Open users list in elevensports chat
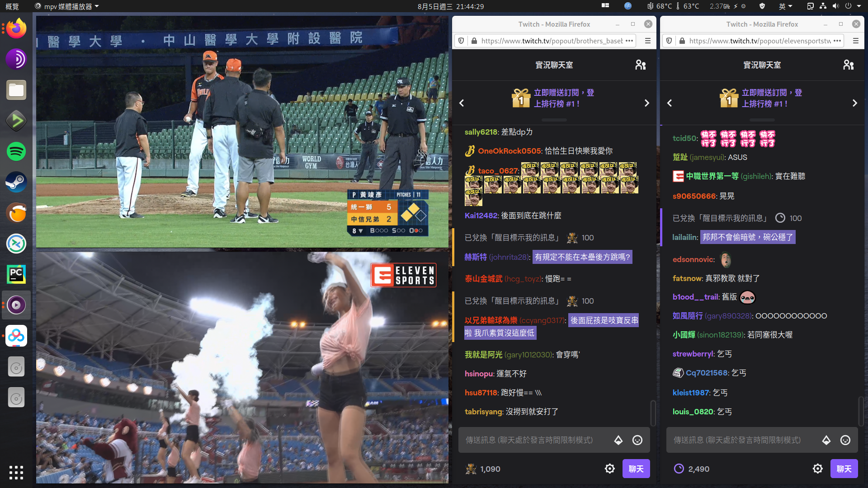The image size is (868, 488). (849, 65)
